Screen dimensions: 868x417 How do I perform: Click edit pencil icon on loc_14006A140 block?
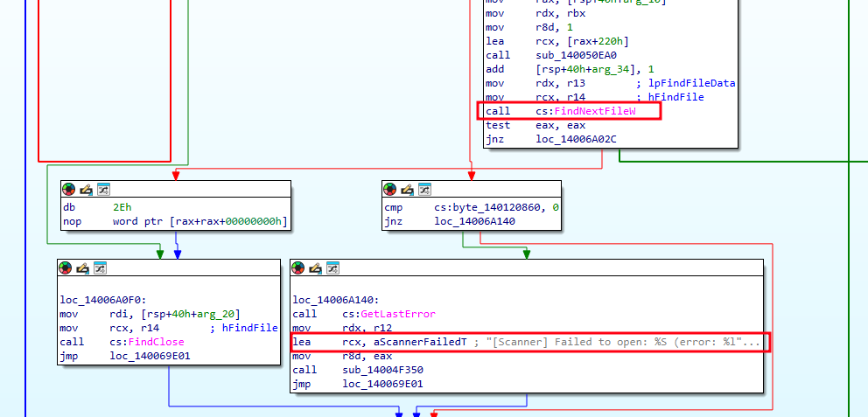(316, 268)
